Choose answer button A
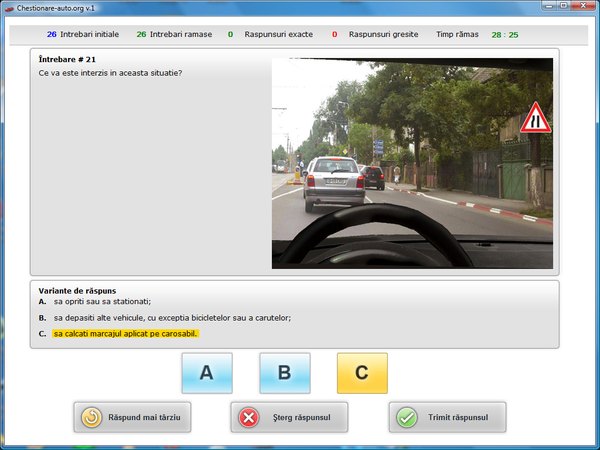Screen dimensions: 600x450 [207, 373]
